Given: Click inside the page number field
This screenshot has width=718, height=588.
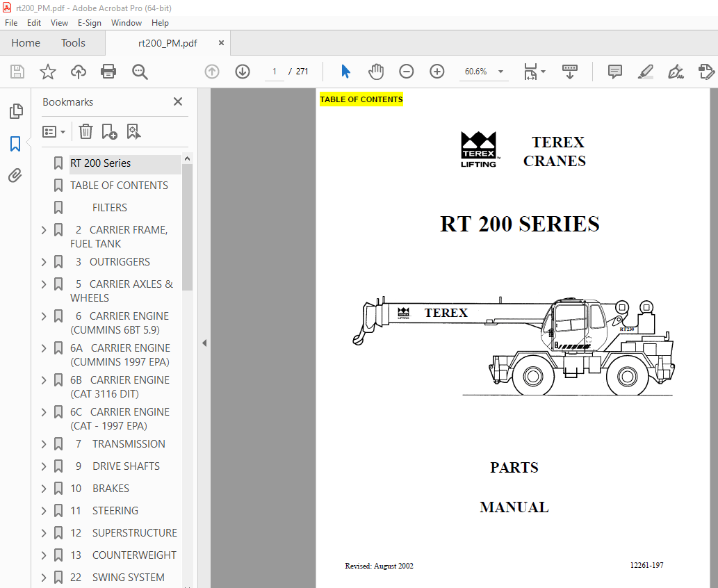Looking at the screenshot, I should click(x=274, y=71).
